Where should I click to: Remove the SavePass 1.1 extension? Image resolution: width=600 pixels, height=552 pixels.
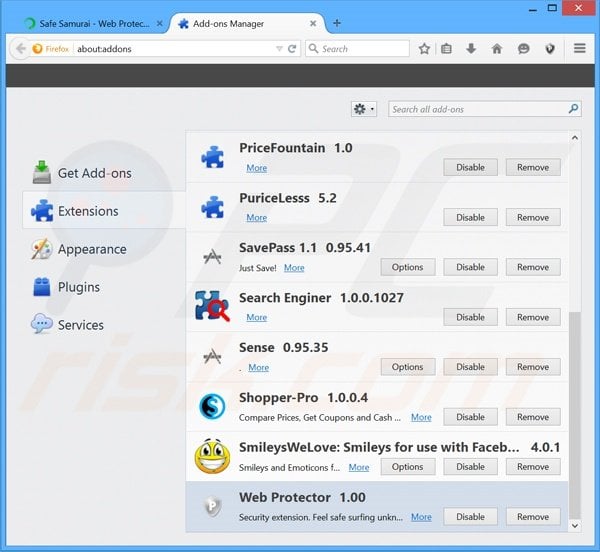533,267
